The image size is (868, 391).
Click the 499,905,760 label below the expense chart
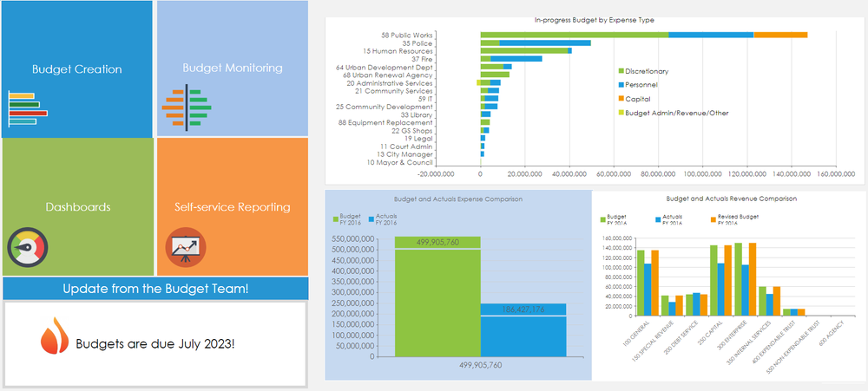point(481,365)
